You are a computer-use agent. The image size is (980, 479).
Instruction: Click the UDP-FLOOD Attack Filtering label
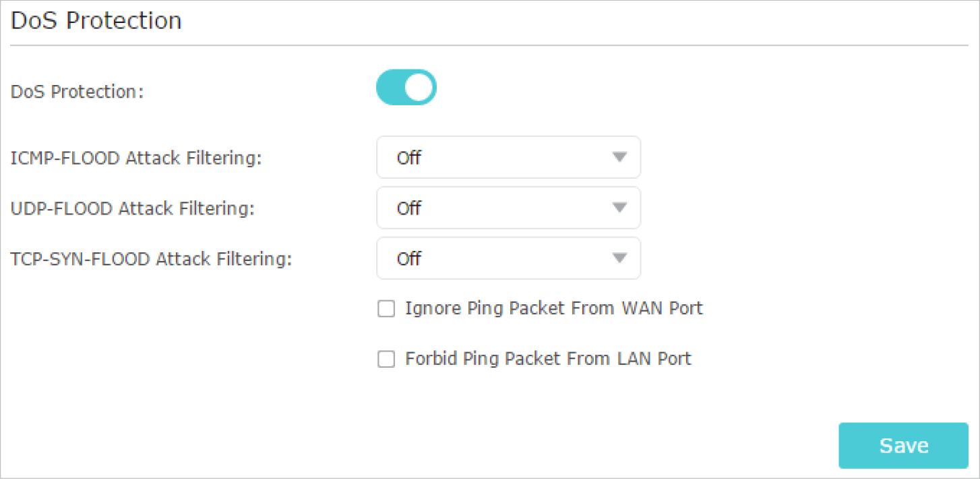pos(133,208)
